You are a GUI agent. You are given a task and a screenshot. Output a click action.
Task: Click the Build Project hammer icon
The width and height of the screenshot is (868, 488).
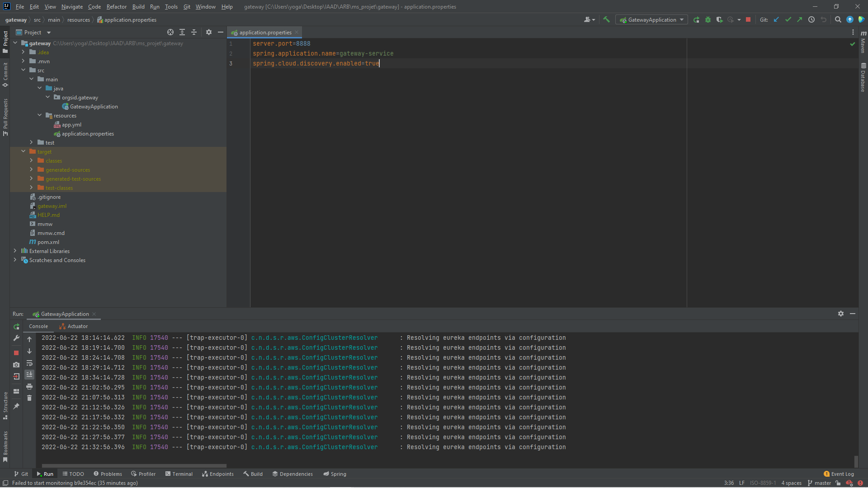[607, 19]
